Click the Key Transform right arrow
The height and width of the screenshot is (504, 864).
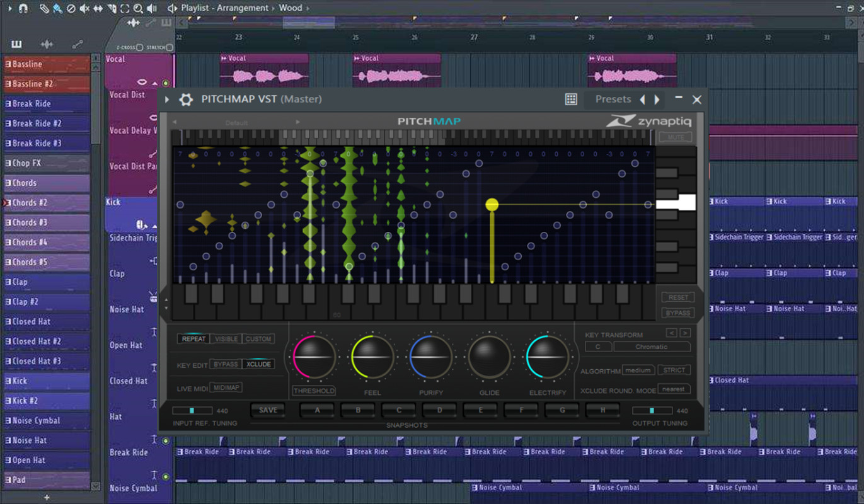pyautogui.click(x=685, y=333)
